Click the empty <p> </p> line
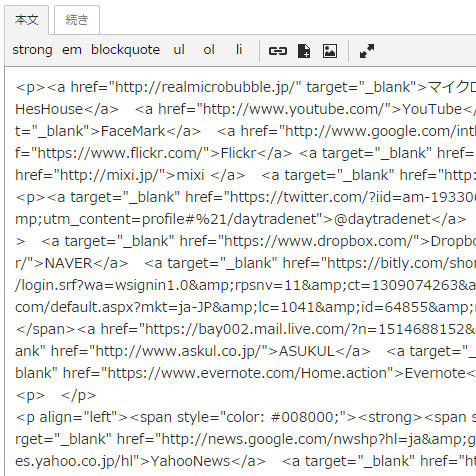 pyautogui.click(x=56, y=395)
